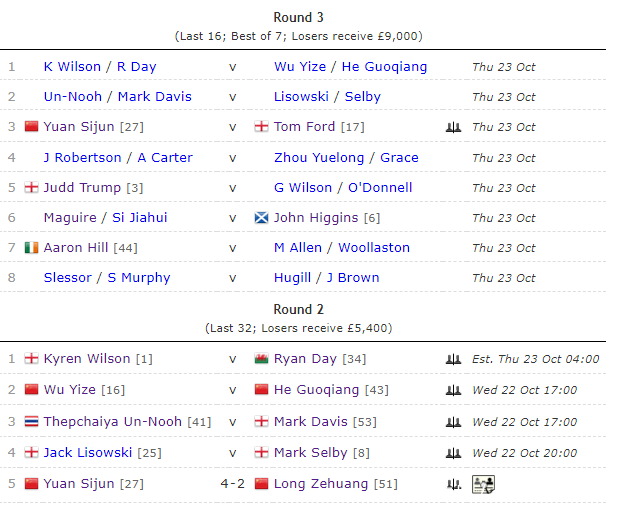Go to John Higgins' profile link
Viewport: 624px width, 508px height.
pyautogui.click(x=316, y=218)
